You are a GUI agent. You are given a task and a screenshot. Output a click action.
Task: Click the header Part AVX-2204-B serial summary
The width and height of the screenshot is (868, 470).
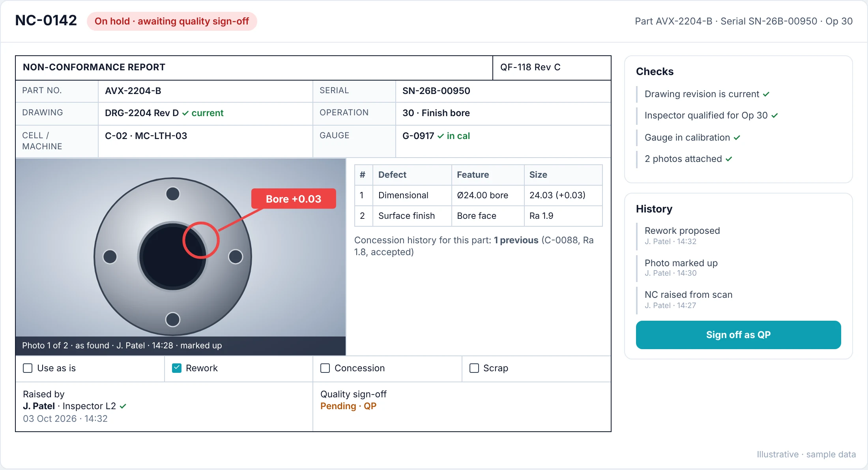coord(744,21)
